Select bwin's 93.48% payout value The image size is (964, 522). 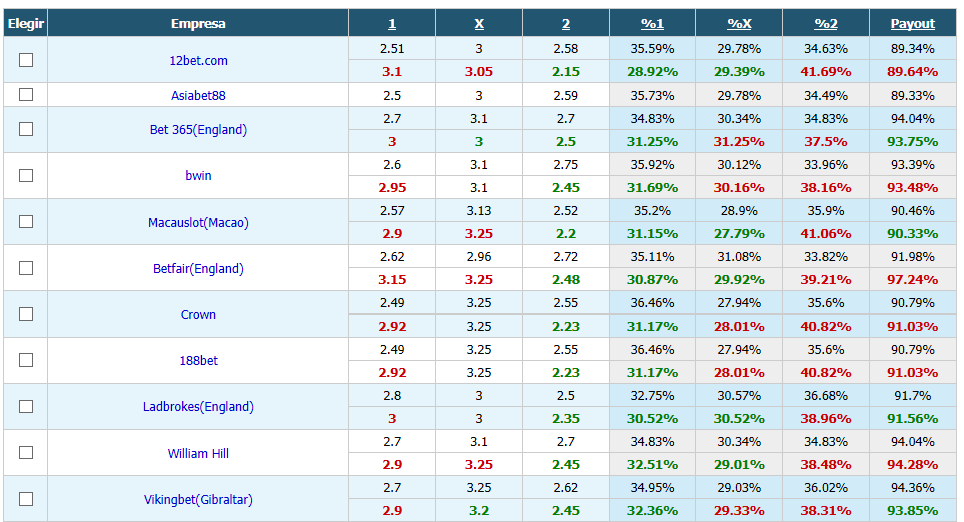click(912, 188)
